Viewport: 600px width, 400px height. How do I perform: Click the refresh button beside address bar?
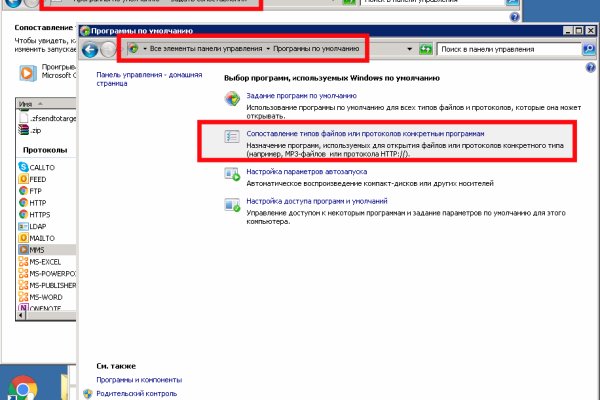point(426,49)
